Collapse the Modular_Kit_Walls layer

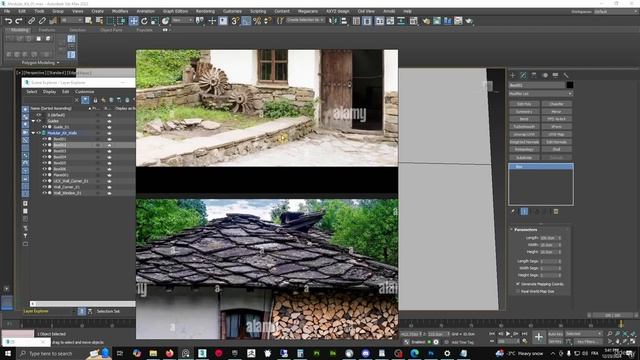tap(33, 133)
